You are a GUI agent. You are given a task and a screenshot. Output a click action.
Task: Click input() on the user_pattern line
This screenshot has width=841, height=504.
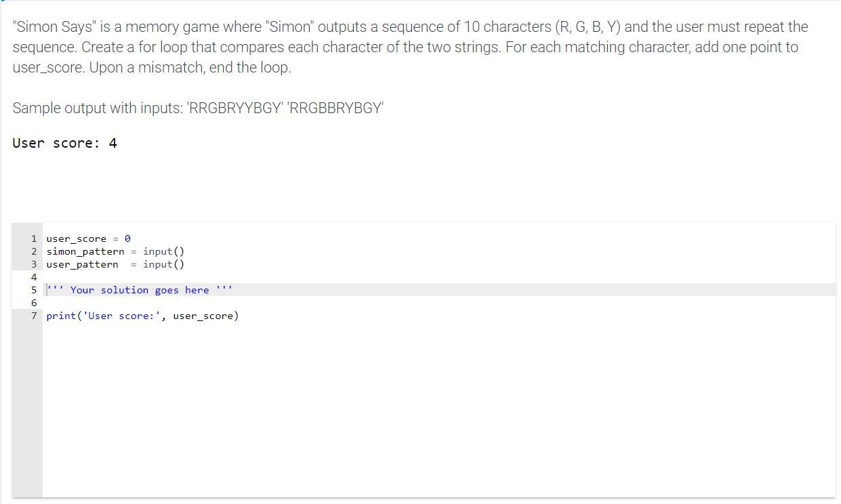(x=163, y=264)
